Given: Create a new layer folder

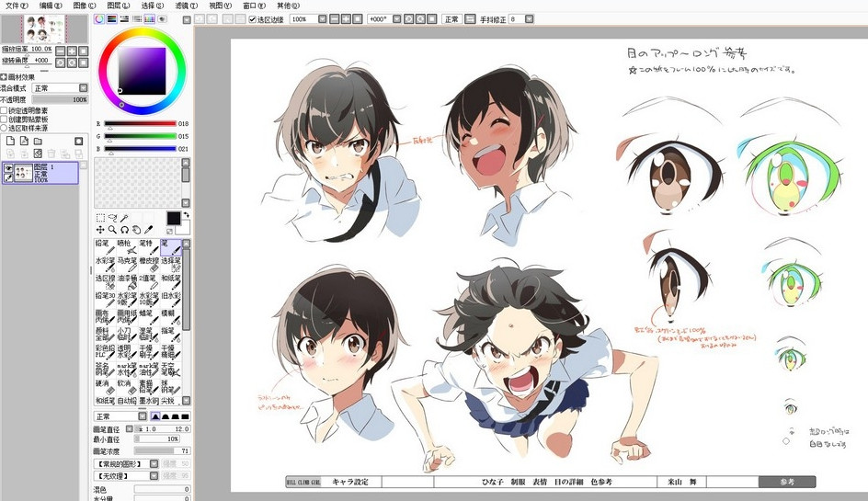Looking at the screenshot, I should coord(38,142).
